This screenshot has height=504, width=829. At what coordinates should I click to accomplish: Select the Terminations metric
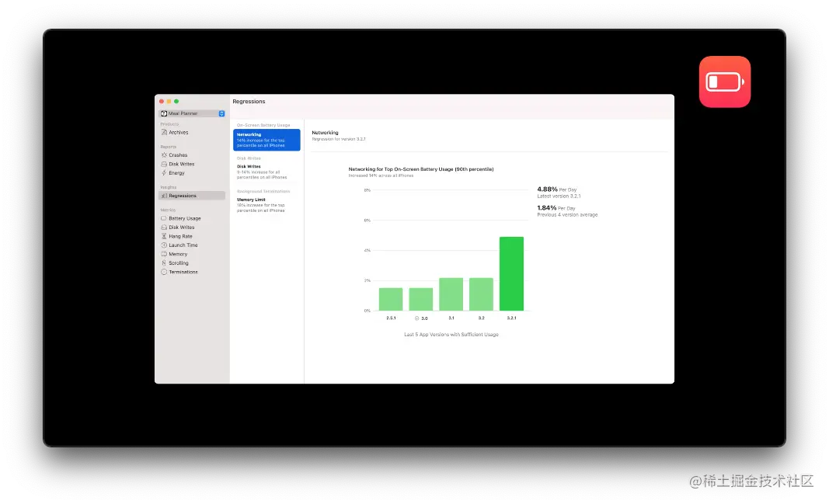tap(179, 272)
